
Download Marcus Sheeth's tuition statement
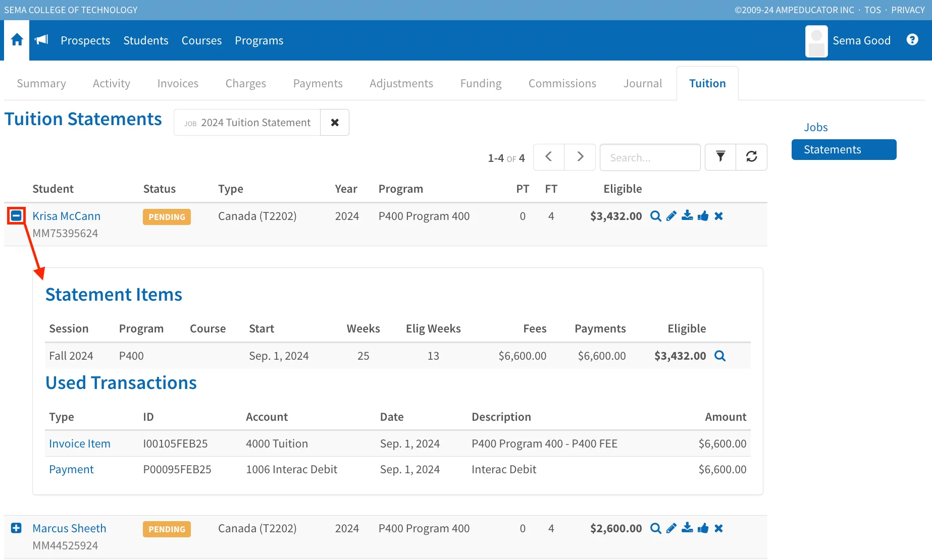tap(687, 528)
